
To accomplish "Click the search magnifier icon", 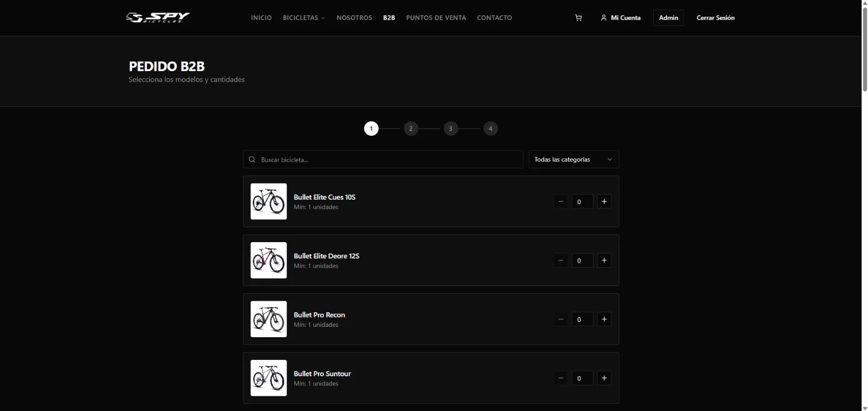I will click(252, 160).
